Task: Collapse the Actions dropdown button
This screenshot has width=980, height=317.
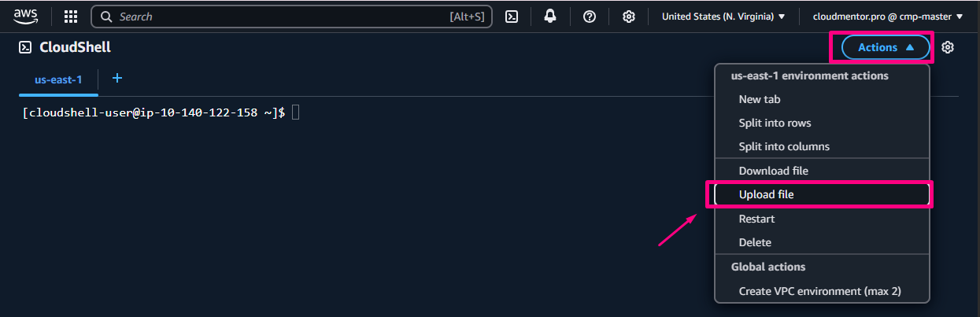Action: (x=886, y=47)
